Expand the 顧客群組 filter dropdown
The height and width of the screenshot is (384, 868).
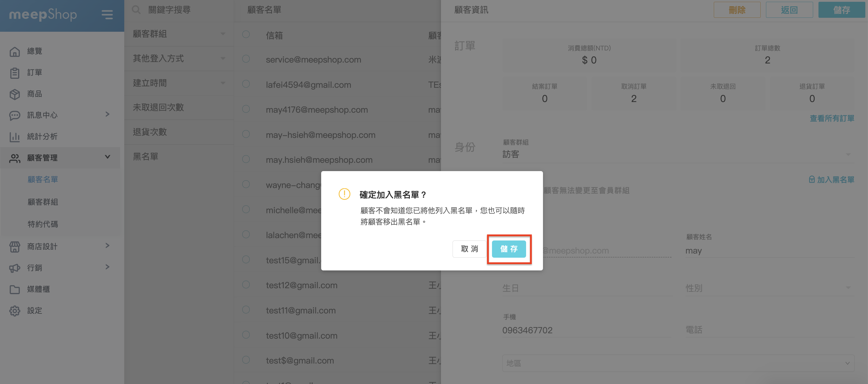179,34
